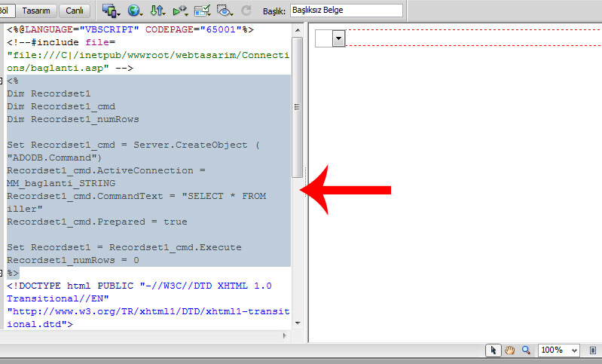
Task: Click the W3C validation play icon
Action: coord(180,11)
